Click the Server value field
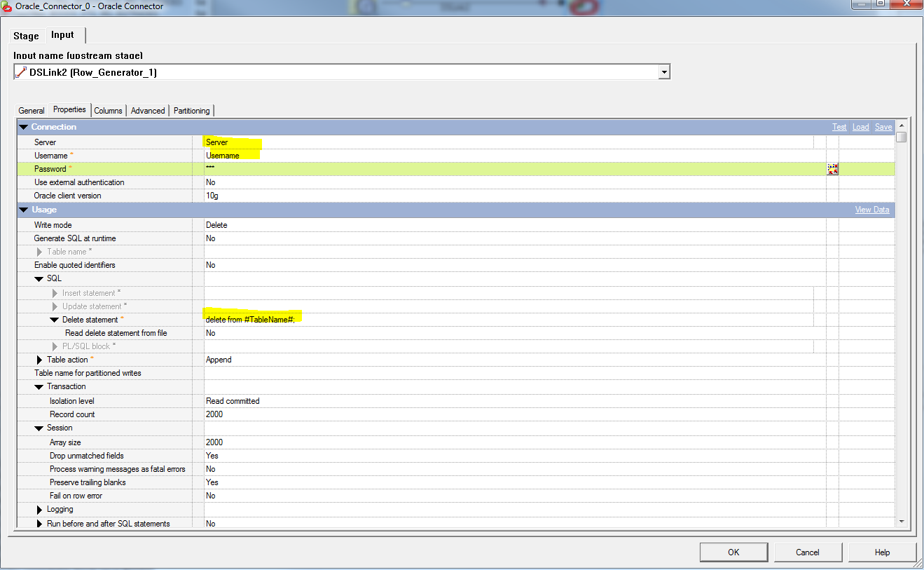Image resolution: width=924 pixels, height=570 pixels. tap(509, 142)
